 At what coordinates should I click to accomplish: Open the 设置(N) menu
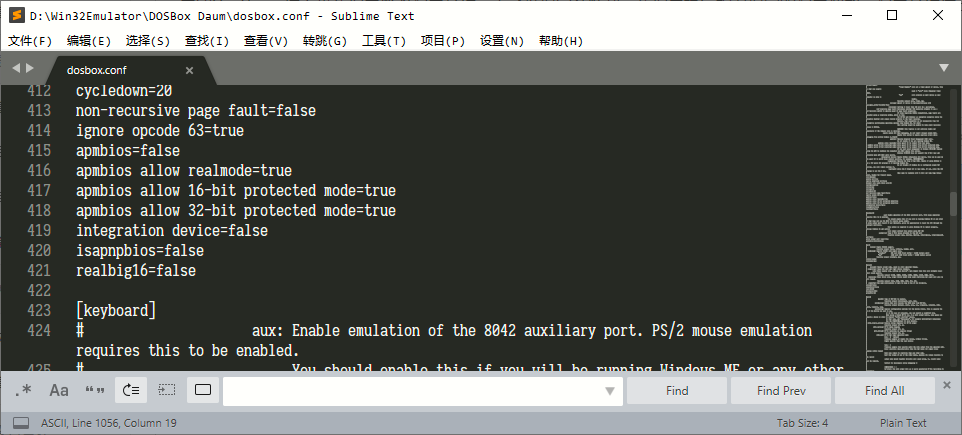pos(502,41)
